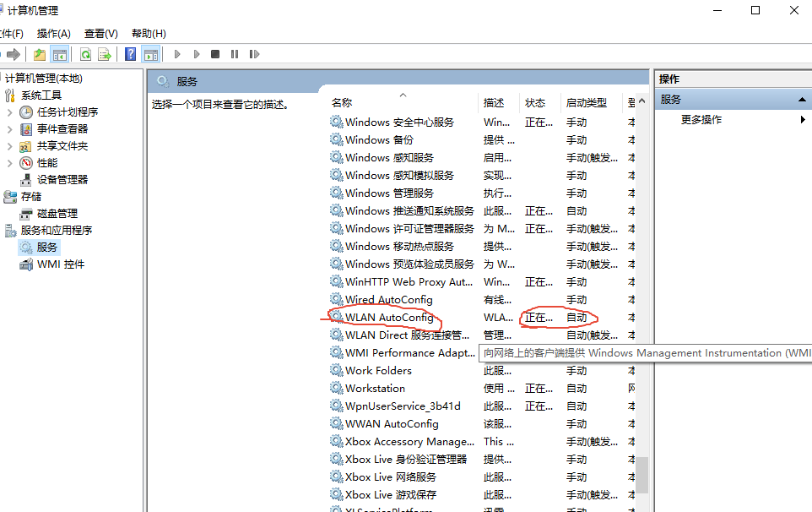
Task: Expand the 共享文件夹 tree node
Action: [10, 146]
